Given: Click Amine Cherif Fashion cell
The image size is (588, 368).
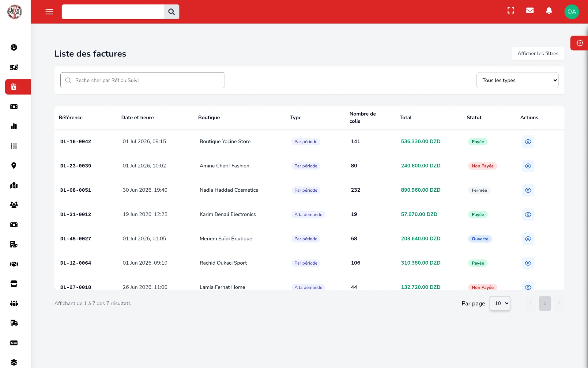Looking at the screenshot, I should [224, 166].
